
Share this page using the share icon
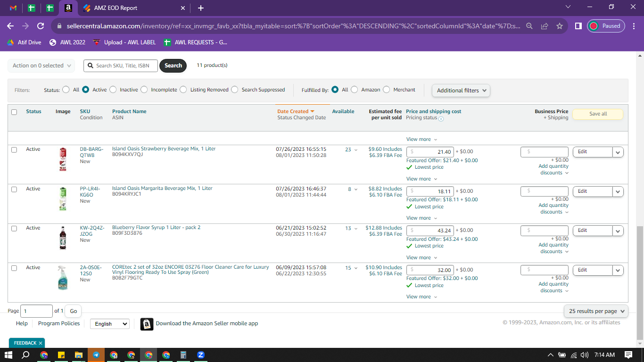(545, 26)
